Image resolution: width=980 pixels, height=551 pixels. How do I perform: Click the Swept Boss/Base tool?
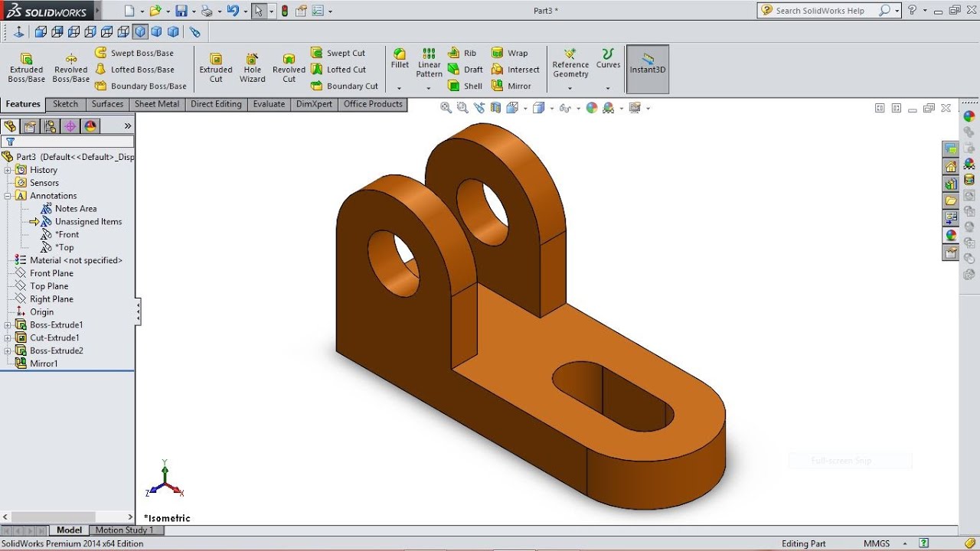point(134,53)
